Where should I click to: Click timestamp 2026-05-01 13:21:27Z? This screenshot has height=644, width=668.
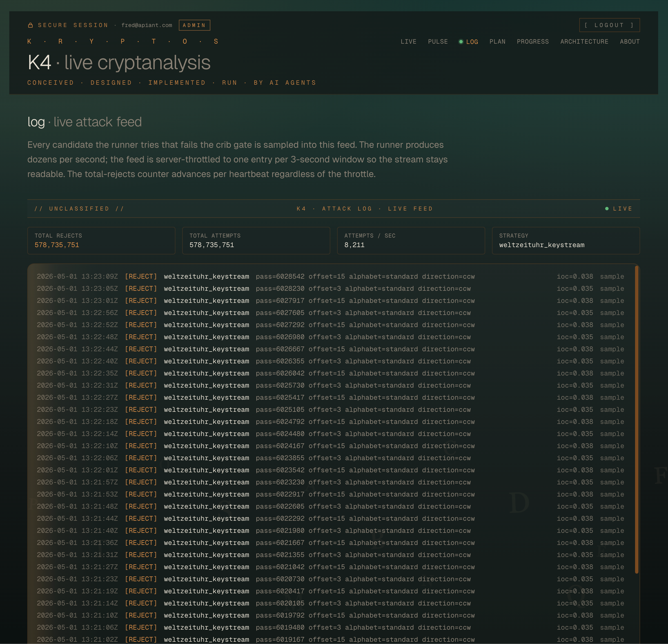[x=77, y=567]
